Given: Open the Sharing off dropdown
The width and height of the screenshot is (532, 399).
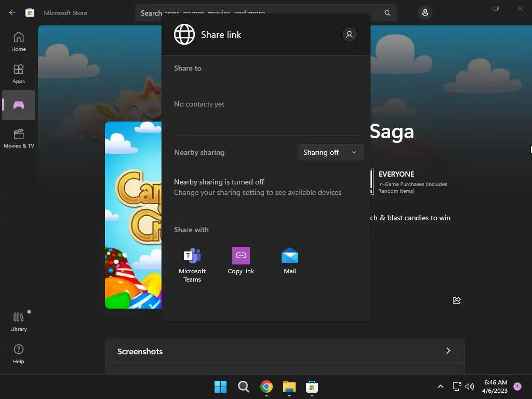Looking at the screenshot, I should click(x=330, y=152).
